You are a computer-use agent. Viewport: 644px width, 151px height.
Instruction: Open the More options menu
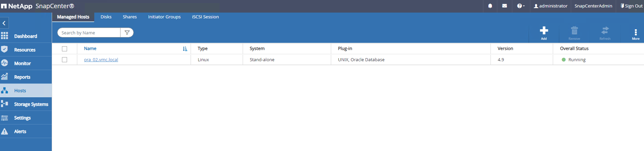coord(635,34)
